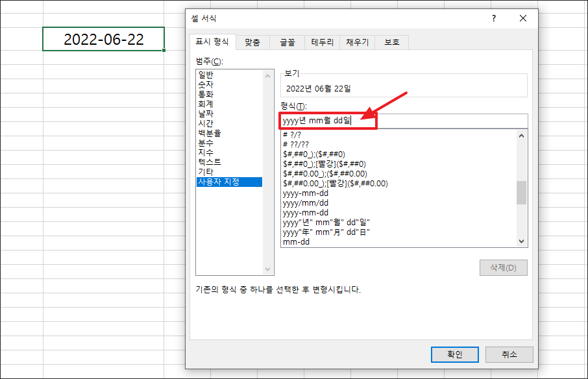Open the 보호 tab
The width and height of the screenshot is (588, 379).
tap(391, 42)
